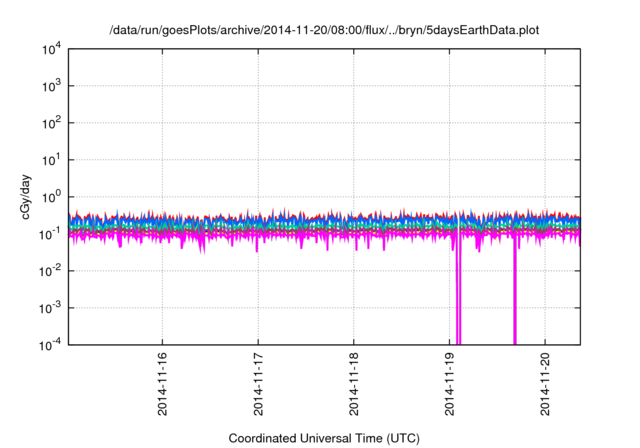Click the plot file path title

pos(324,30)
